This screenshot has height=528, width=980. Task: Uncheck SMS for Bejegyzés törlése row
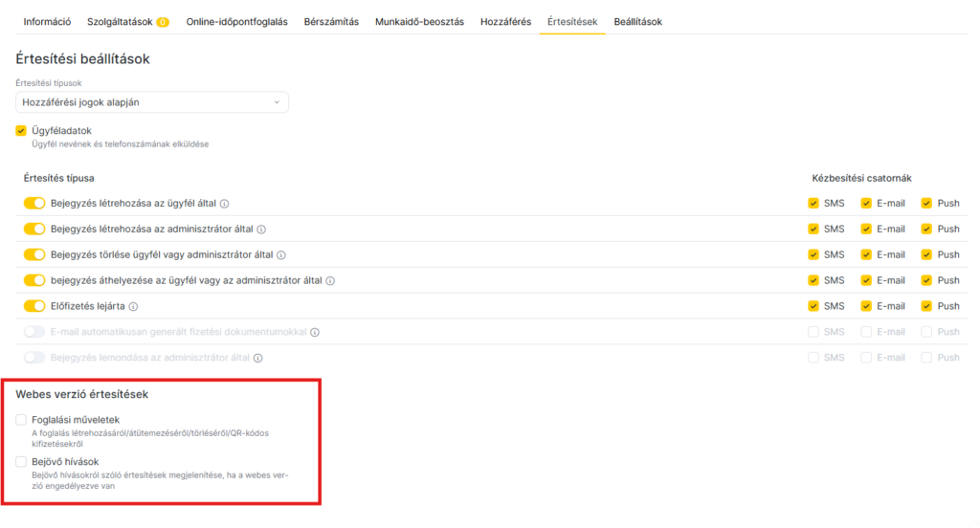pos(813,254)
